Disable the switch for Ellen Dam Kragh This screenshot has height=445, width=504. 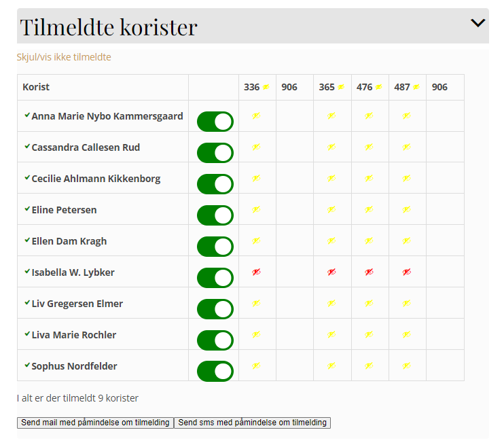(215, 247)
